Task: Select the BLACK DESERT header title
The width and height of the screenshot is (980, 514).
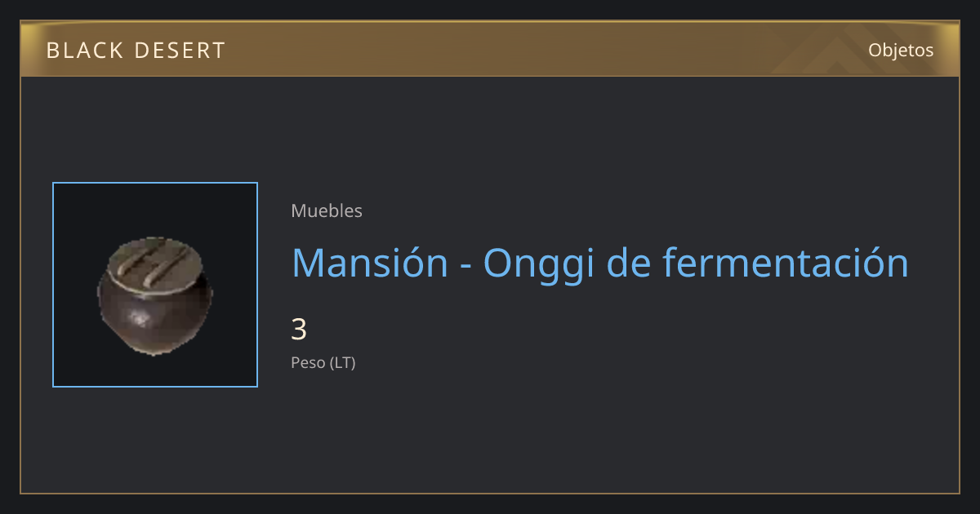Action: pyautogui.click(x=136, y=51)
